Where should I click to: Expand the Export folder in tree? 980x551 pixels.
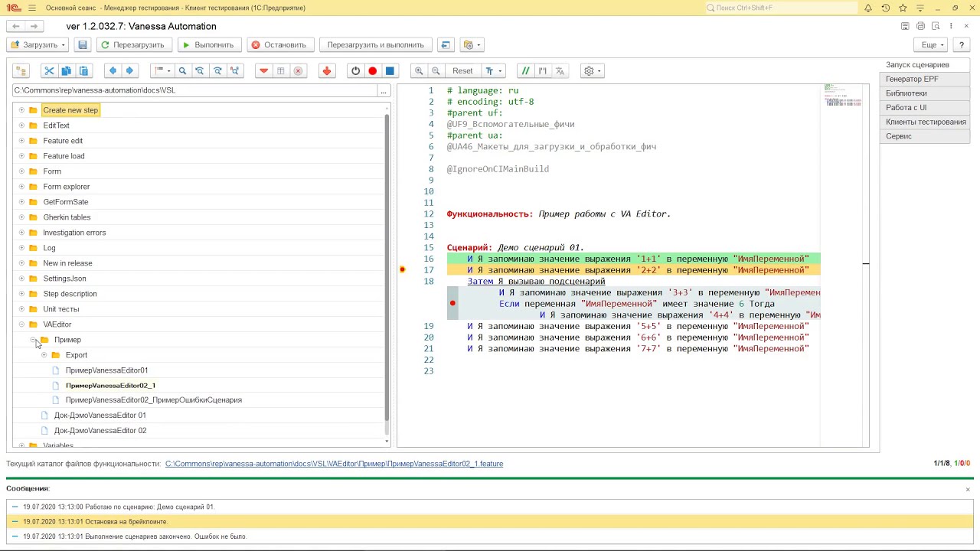(44, 355)
